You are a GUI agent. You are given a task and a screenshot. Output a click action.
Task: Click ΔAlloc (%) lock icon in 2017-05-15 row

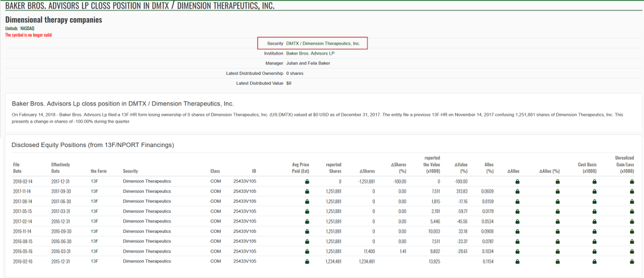pos(558,211)
